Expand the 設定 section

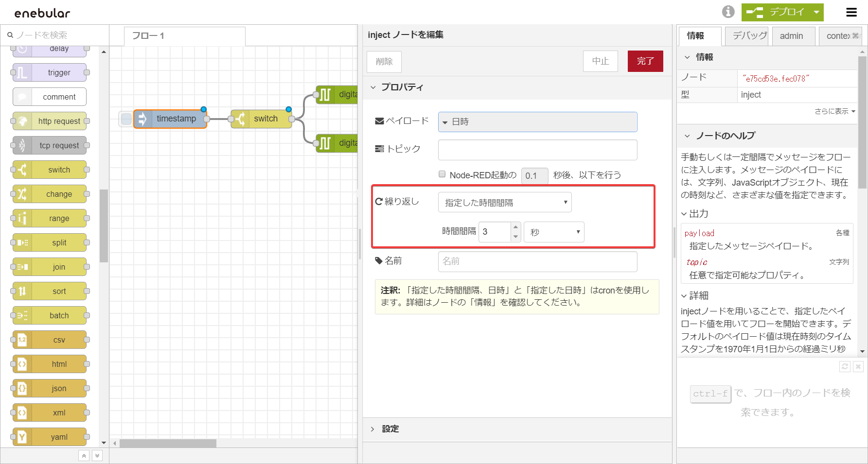tap(390, 429)
